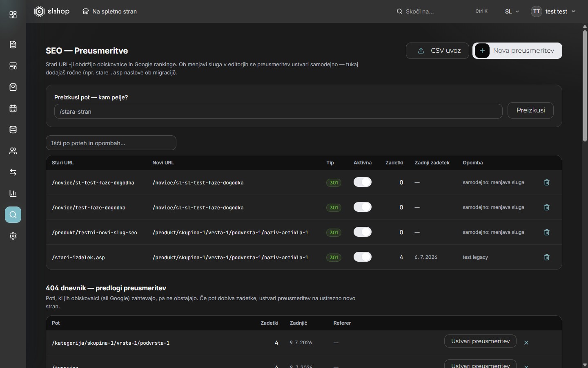Open the settings gear icon in sidebar

click(13, 236)
